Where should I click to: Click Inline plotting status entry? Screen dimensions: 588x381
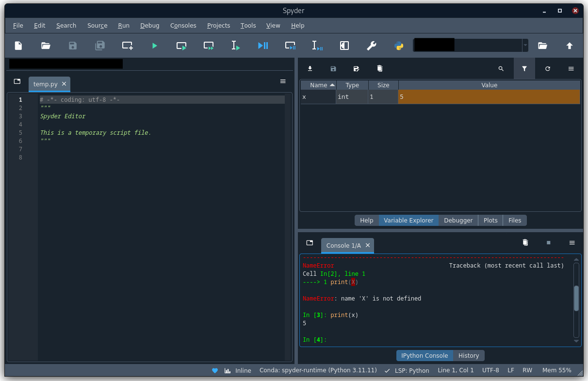[x=238, y=370]
